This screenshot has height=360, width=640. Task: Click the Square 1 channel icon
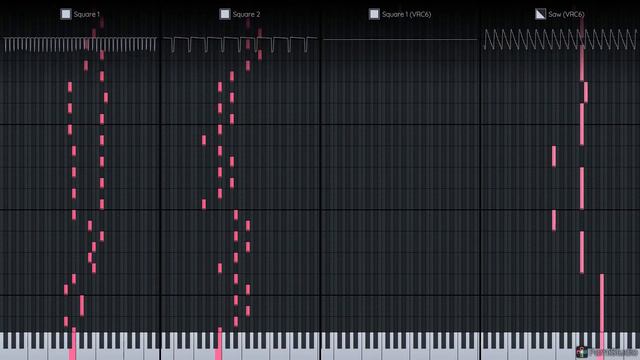[66, 14]
